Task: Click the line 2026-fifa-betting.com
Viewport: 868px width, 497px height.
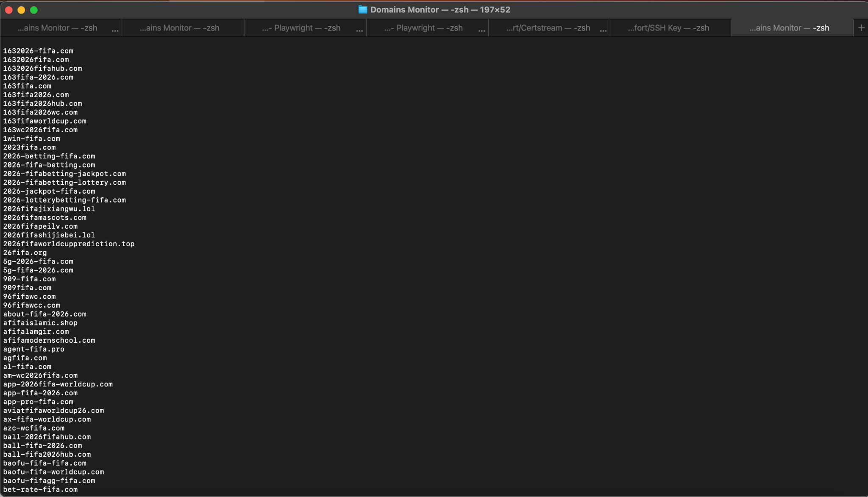Action: 49,165
